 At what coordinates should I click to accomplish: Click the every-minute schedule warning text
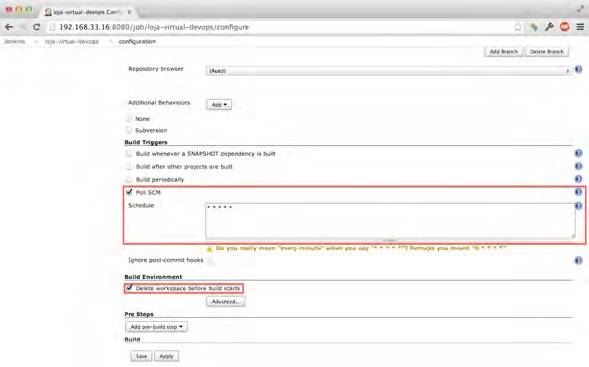pyautogui.click(x=361, y=248)
